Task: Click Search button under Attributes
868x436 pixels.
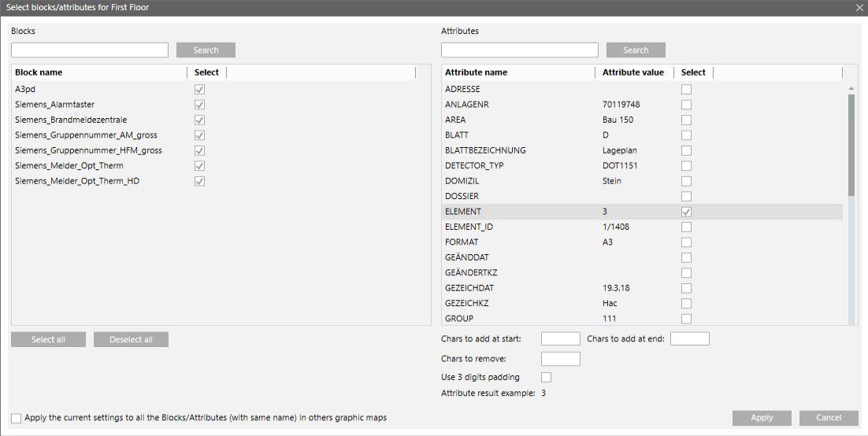Action: pos(636,50)
